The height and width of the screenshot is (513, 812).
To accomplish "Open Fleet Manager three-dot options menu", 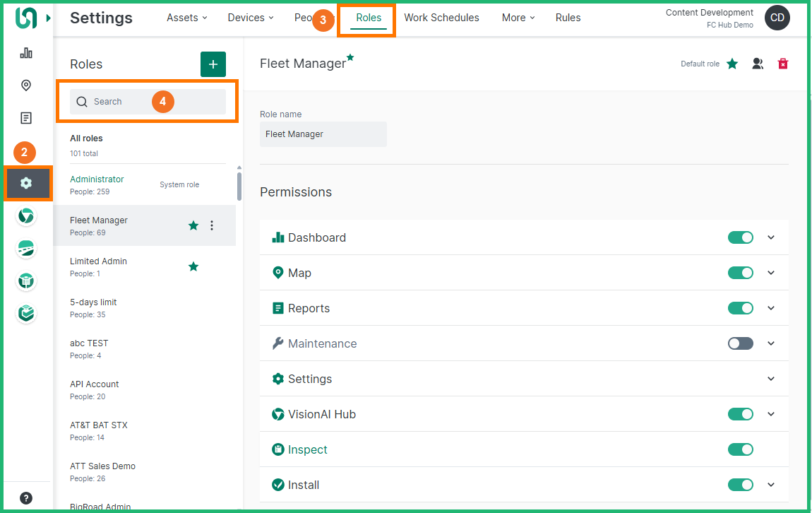I will point(212,225).
